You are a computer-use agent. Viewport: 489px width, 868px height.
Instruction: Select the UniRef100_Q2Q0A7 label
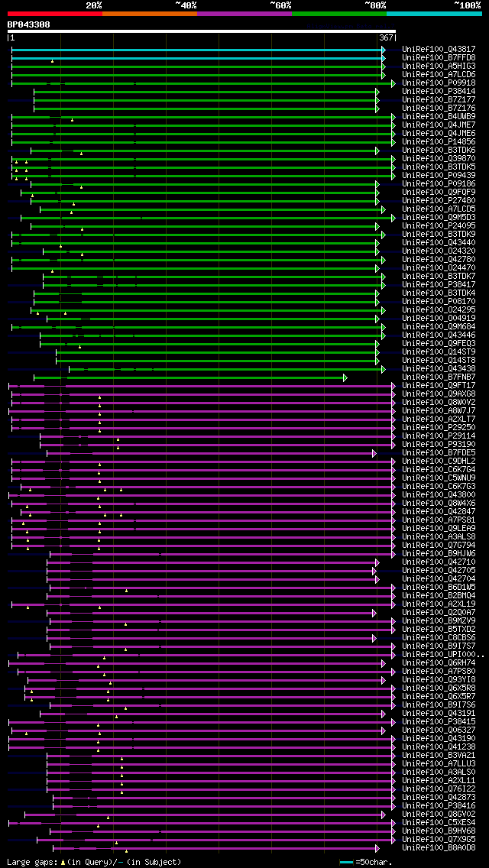click(439, 613)
